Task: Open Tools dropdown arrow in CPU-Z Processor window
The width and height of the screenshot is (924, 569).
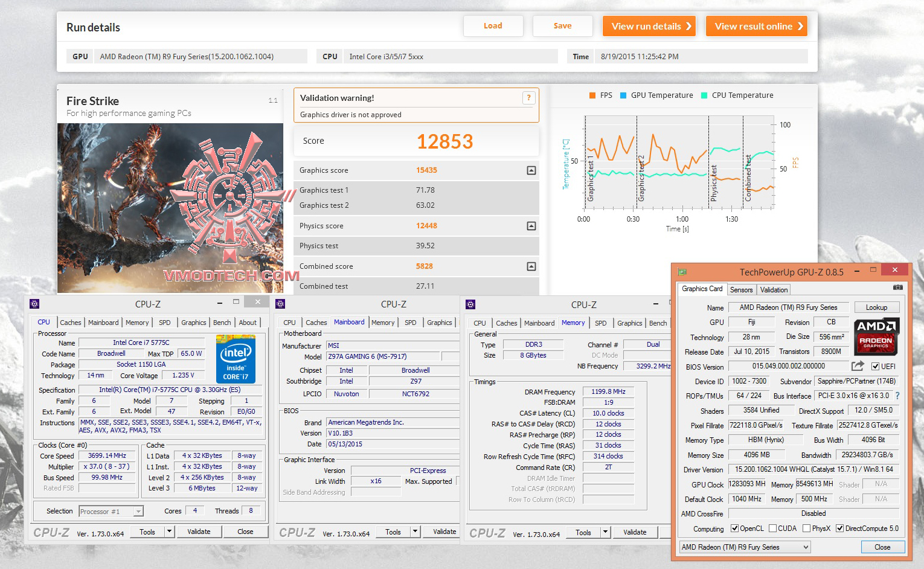Action: (x=169, y=532)
